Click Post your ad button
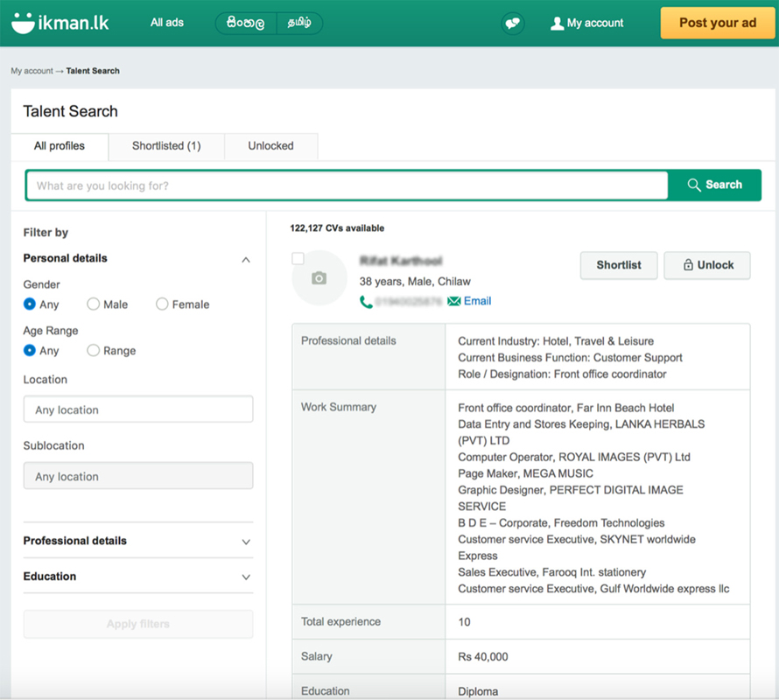 [x=718, y=23]
